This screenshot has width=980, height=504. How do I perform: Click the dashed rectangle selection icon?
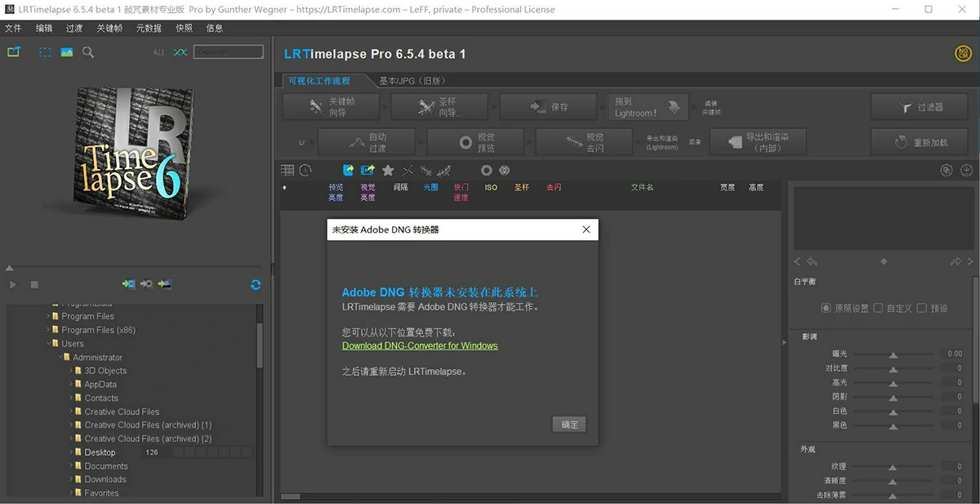click(x=46, y=51)
